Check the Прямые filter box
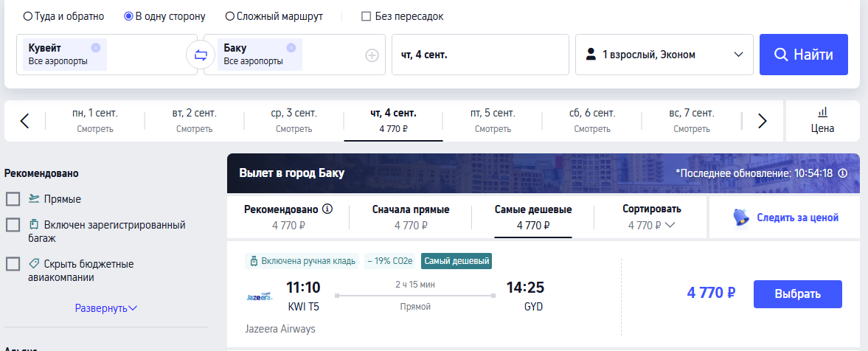This screenshot has height=351, width=868. pos(13,199)
